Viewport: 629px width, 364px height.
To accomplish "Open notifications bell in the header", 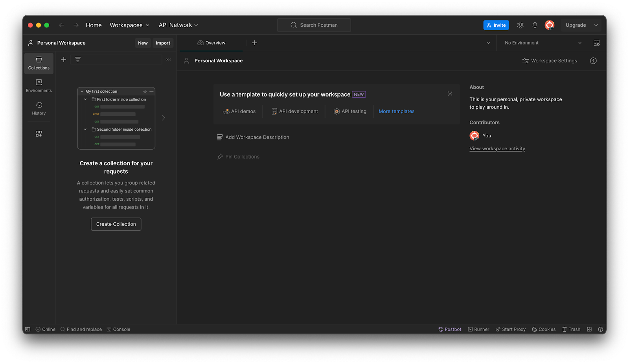I will [x=535, y=25].
